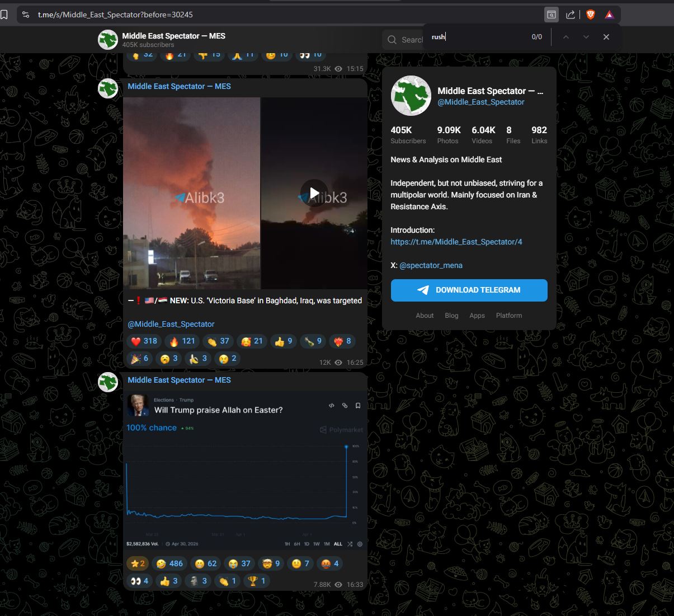This screenshot has height=616, width=674.
Task: Open the Platform footer link
Action: coord(509,316)
